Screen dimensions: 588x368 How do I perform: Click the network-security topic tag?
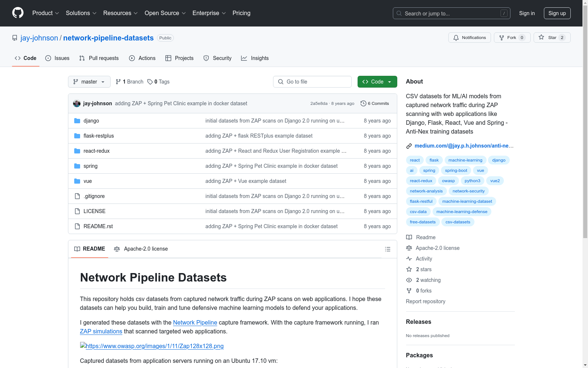pos(469,191)
